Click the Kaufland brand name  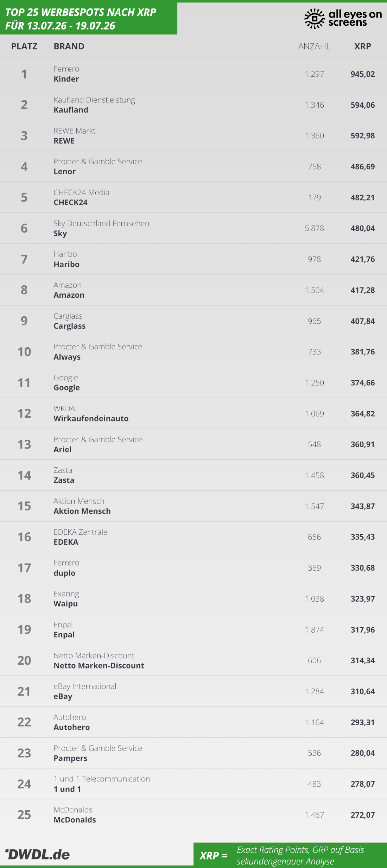point(71,110)
